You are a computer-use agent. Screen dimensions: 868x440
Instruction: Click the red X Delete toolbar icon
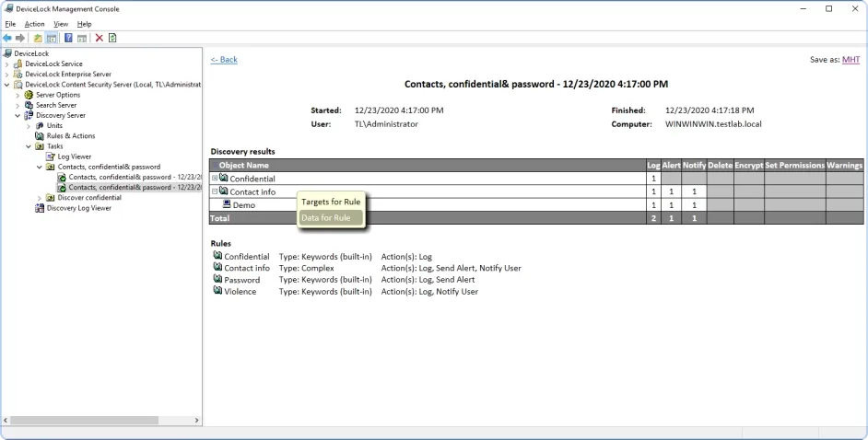(x=100, y=38)
